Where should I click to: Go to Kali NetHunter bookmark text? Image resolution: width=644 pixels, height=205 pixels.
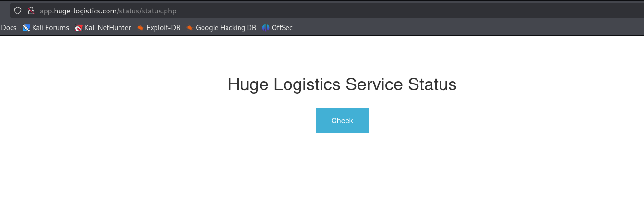click(x=107, y=28)
